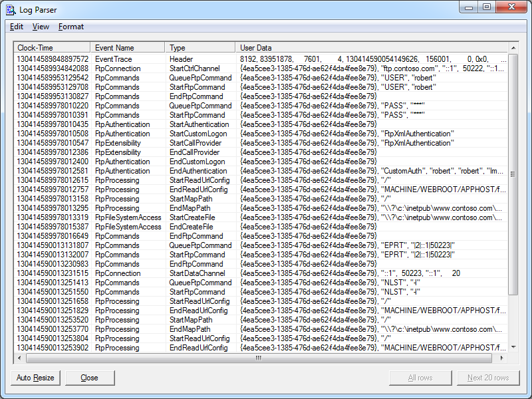Click the horizontal scrollbar right arrow
The height and width of the screenshot is (399, 532).
pyautogui.click(x=503, y=357)
